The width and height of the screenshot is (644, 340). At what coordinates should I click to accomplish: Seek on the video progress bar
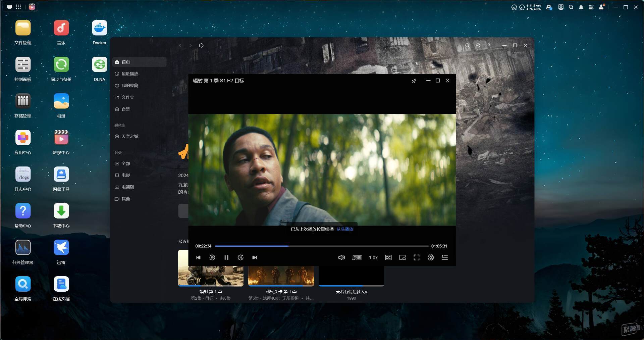(x=322, y=246)
